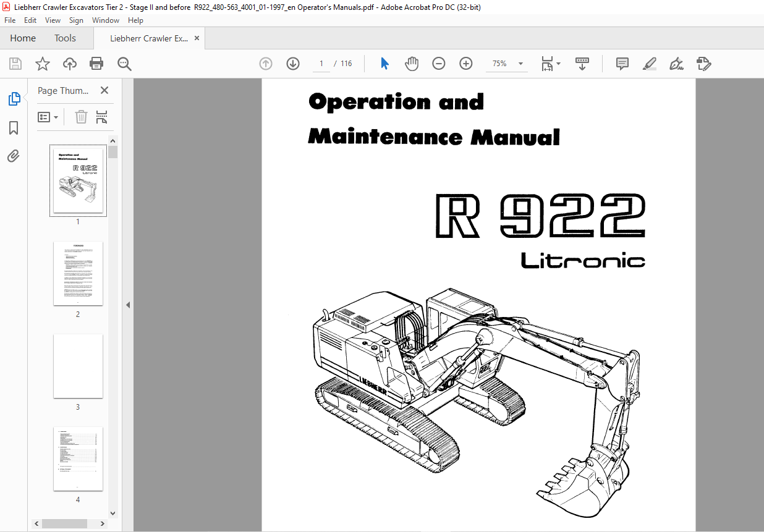Open the thumbnail options dropdown
This screenshot has height=532, width=764.
pos(48,117)
